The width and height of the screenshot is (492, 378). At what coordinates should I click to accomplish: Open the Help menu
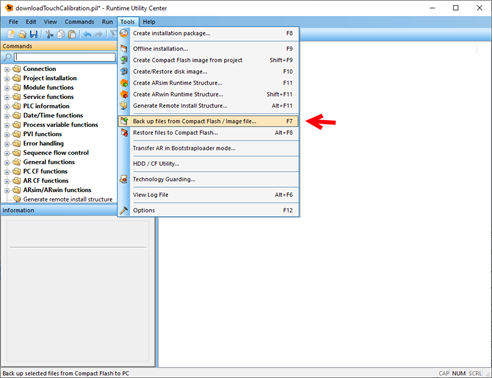point(149,22)
